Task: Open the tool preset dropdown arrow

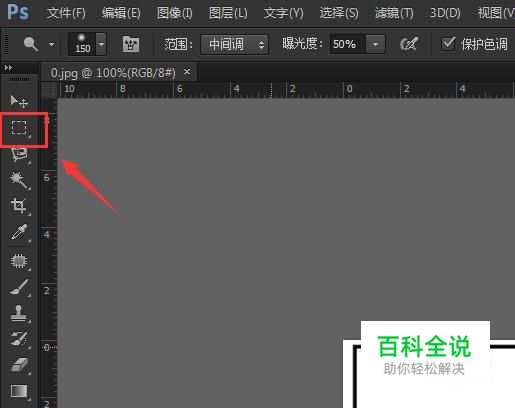Action: click(51, 44)
